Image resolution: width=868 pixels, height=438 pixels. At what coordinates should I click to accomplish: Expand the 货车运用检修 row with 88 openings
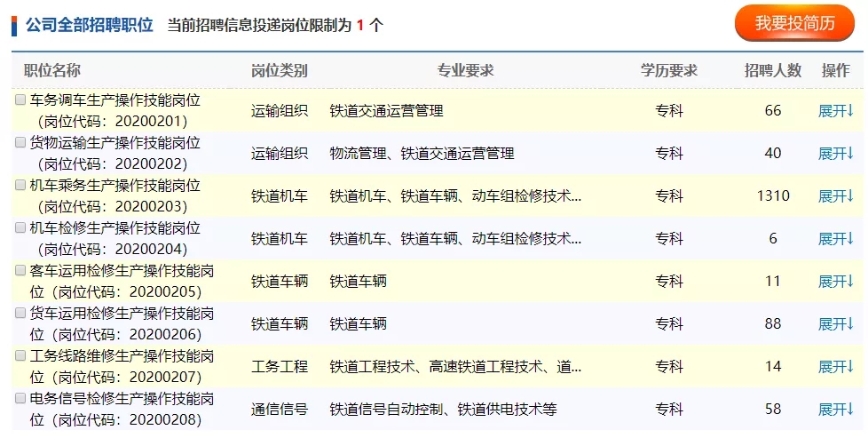pos(835,324)
